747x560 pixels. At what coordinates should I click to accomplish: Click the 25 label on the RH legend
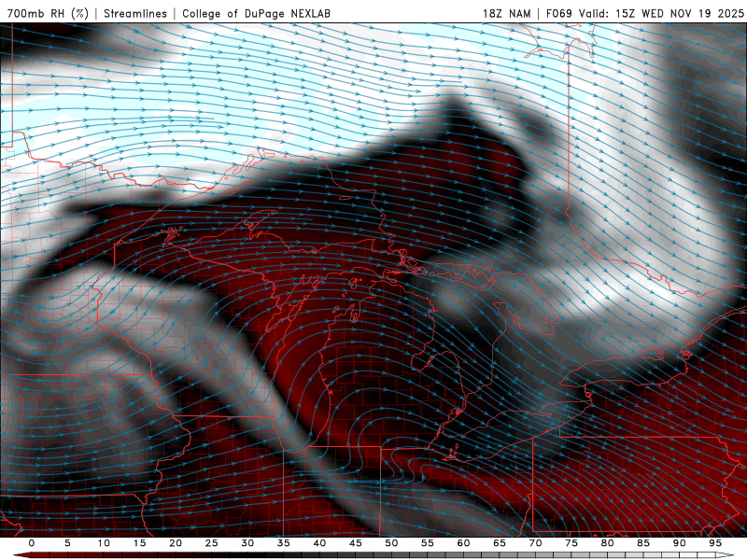(x=211, y=543)
